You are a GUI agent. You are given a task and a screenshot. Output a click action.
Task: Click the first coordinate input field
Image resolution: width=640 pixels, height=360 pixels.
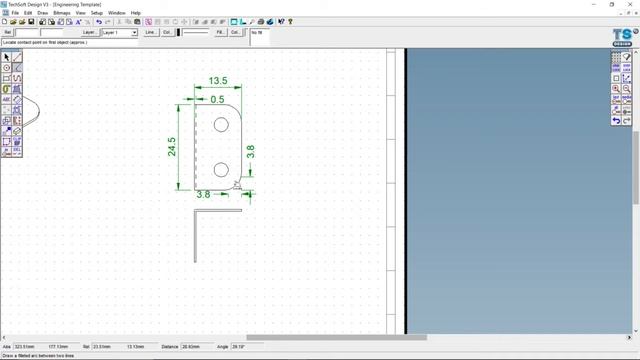tap(27, 32)
